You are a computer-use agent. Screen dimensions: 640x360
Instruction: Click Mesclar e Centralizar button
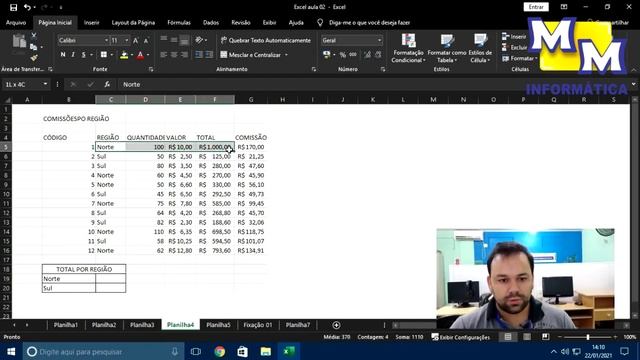point(250,55)
